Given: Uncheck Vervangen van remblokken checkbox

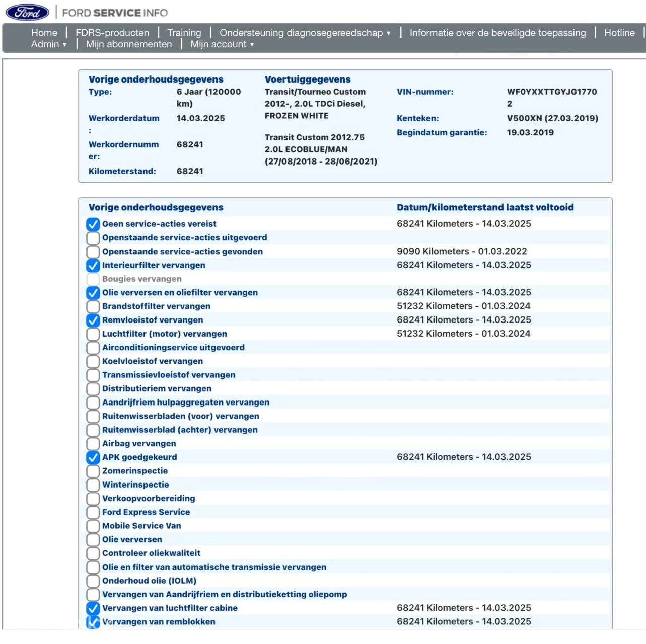Looking at the screenshot, I should 93,622.
